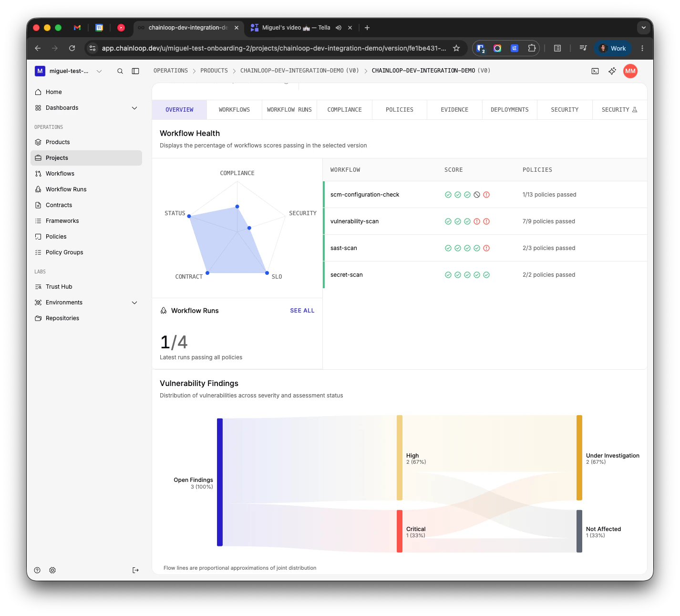Viewport: 680px width, 616px height.
Task: Click the Open Findings blue bar in the chart
Action: coord(220,482)
